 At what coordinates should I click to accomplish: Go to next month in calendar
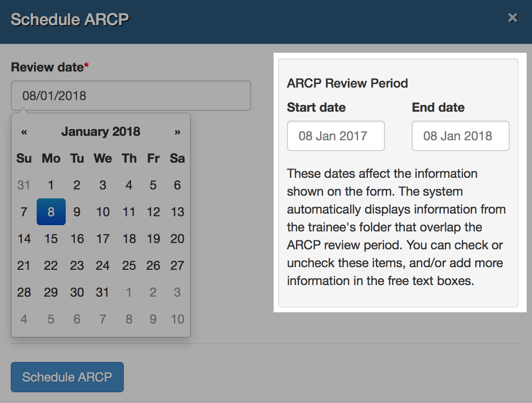point(177,132)
